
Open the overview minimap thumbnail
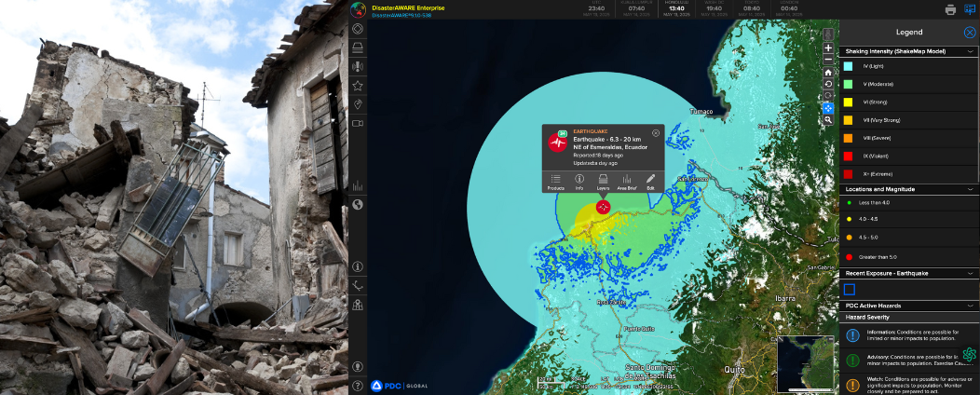(x=806, y=364)
